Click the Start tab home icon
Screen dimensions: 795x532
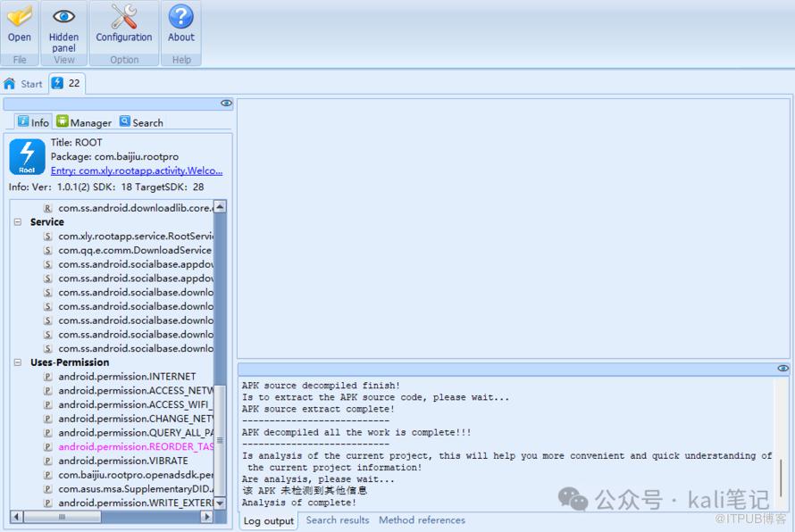[10, 84]
